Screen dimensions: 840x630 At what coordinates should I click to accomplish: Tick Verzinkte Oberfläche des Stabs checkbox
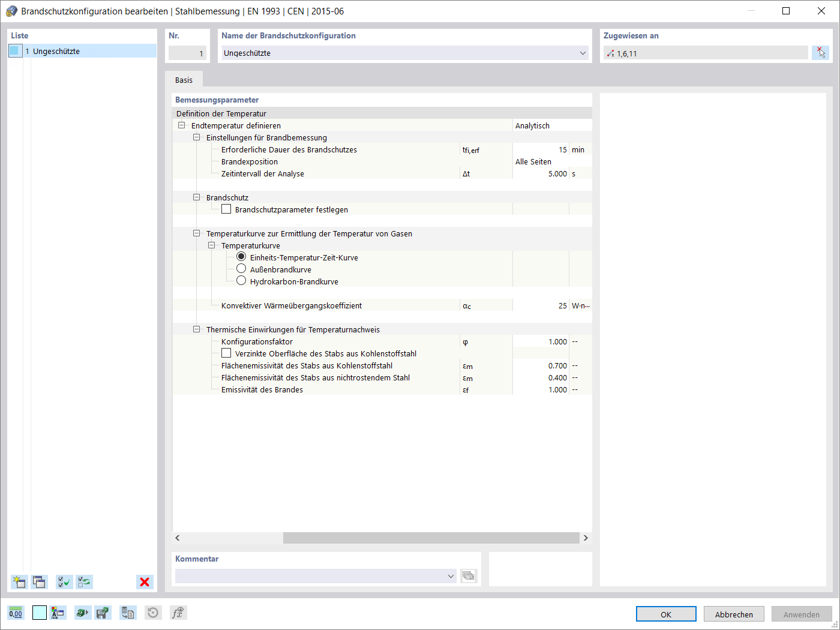tap(226, 353)
